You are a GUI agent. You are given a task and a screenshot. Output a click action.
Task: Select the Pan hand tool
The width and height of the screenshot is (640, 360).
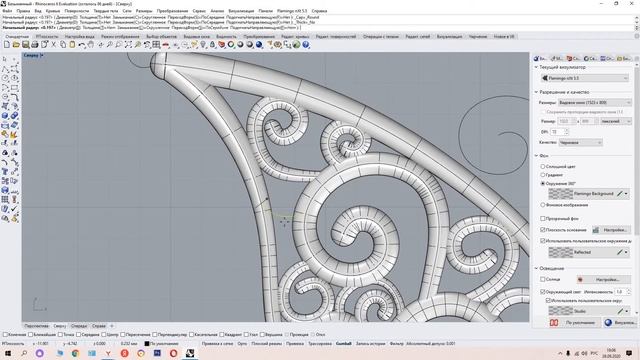(91, 45)
